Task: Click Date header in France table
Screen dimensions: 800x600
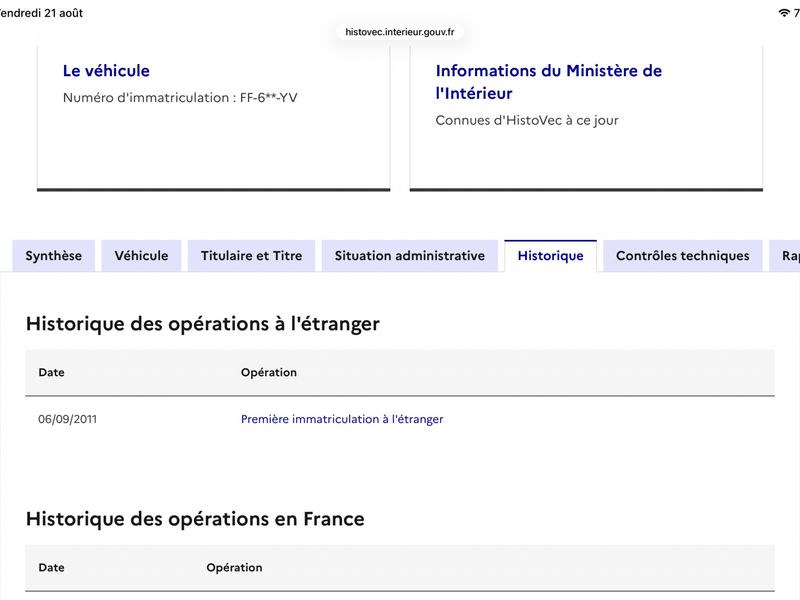Action: click(52, 568)
